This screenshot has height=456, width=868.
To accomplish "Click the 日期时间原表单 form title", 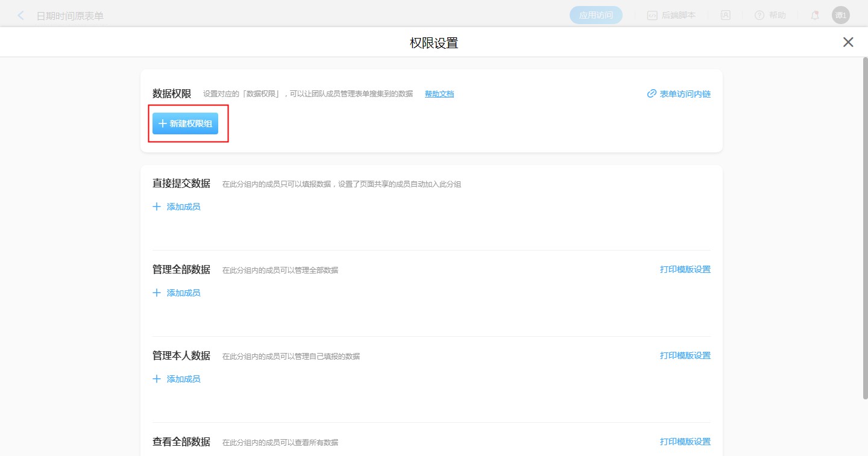I will point(70,16).
